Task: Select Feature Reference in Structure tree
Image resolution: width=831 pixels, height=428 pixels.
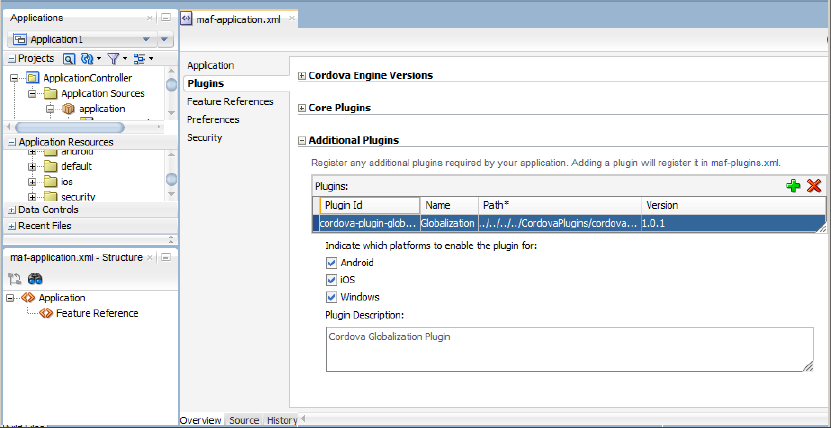Action: 97,314
